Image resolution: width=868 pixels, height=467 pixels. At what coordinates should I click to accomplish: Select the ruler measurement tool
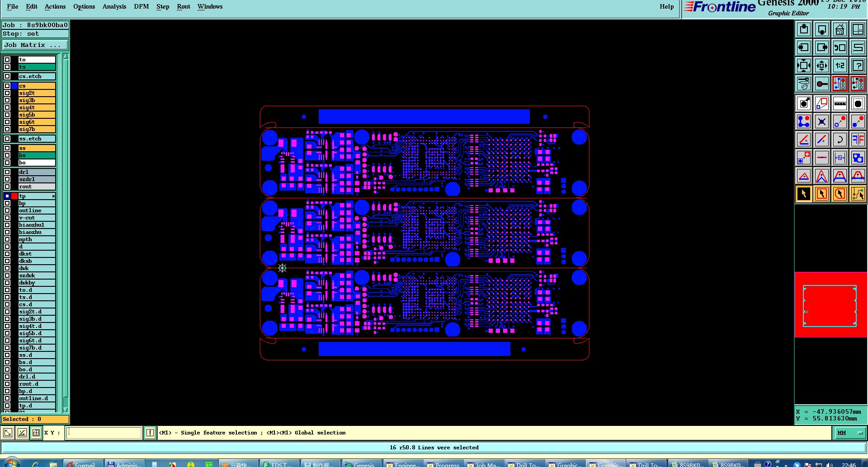tap(840, 103)
